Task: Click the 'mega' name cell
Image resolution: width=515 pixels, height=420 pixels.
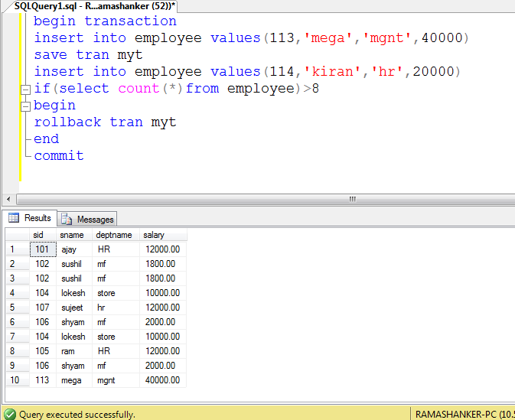Action: pos(74,380)
